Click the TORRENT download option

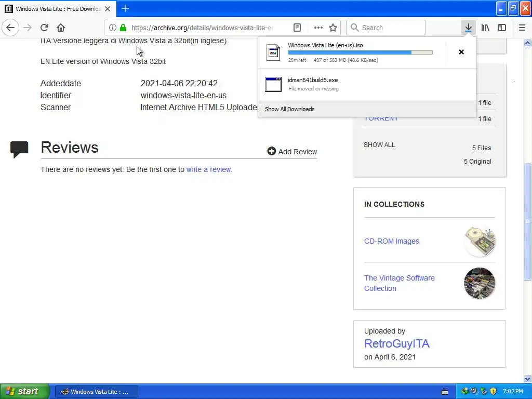(x=381, y=119)
